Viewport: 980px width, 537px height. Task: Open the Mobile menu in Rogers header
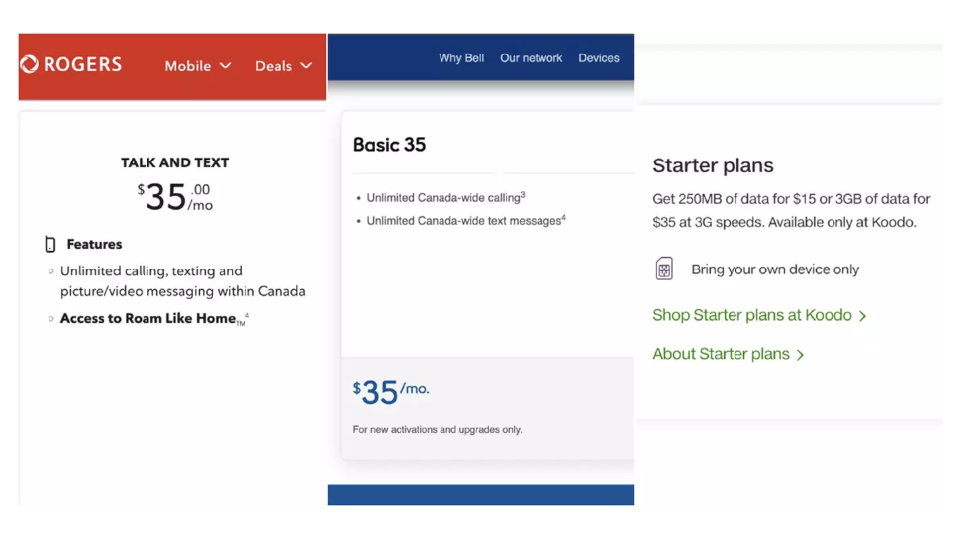198,65
